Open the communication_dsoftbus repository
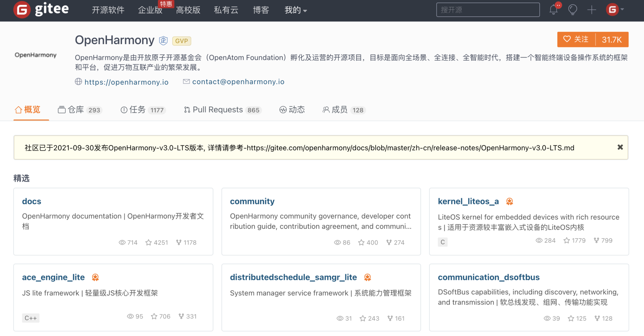 coord(488,277)
